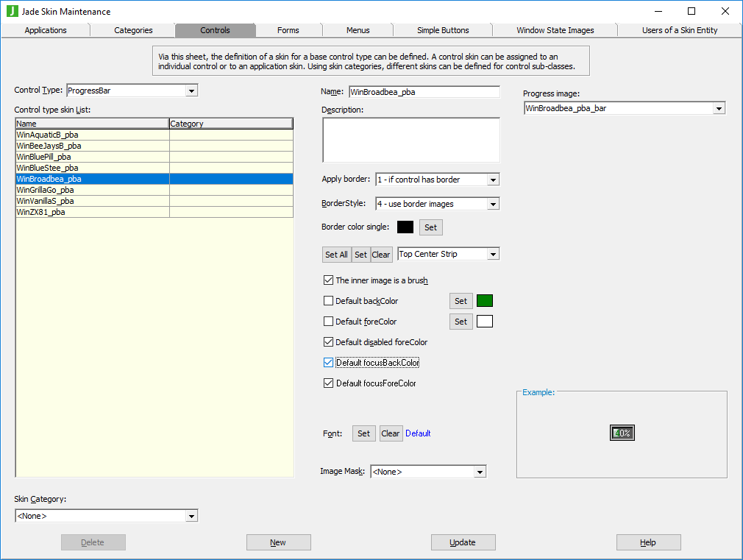Image resolution: width=743 pixels, height=560 pixels.
Task: Switch to the Applications tab
Action: pos(46,30)
